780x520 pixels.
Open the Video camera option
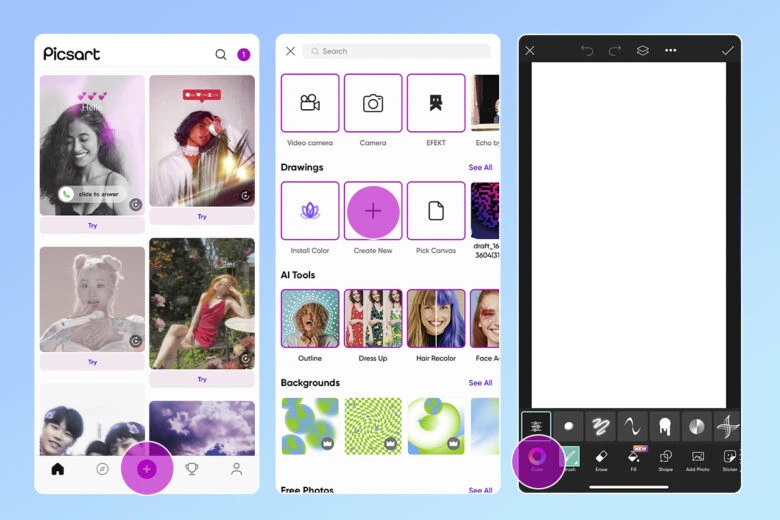309,103
